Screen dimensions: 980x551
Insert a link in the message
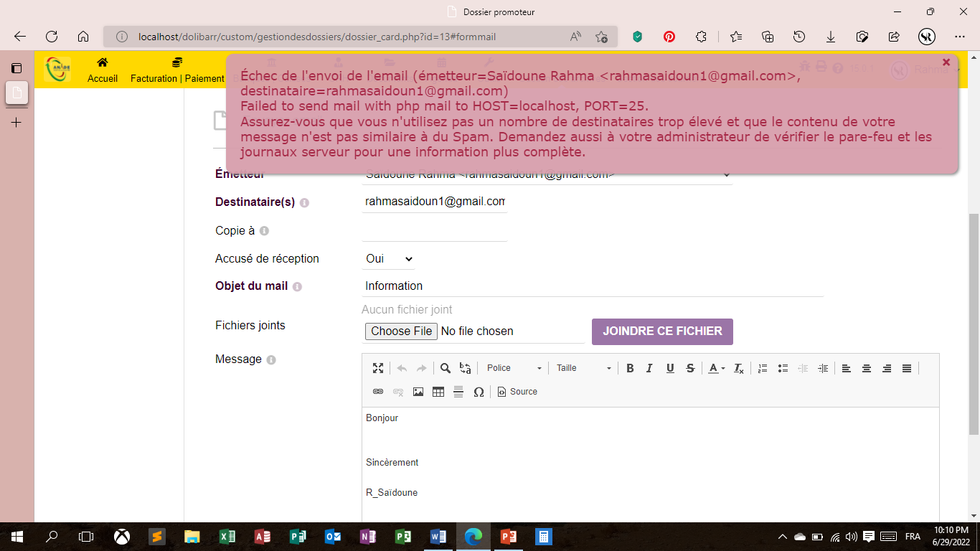point(378,392)
